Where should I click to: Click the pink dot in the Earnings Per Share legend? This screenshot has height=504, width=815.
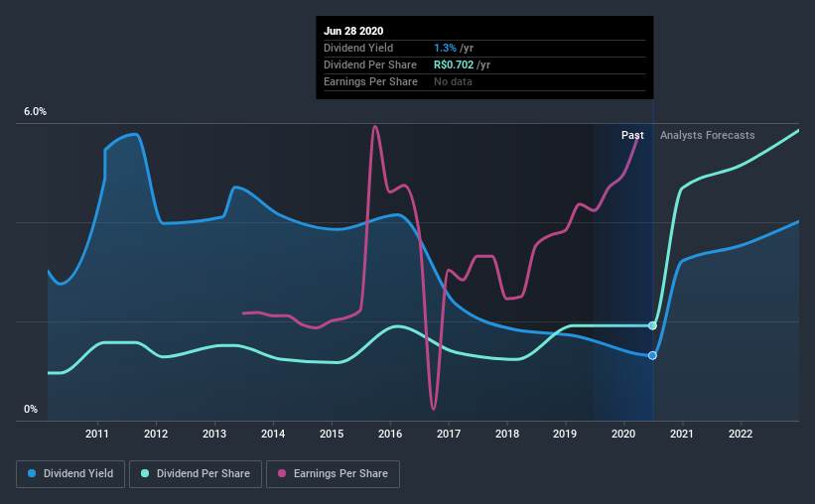pyautogui.click(x=282, y=474)
